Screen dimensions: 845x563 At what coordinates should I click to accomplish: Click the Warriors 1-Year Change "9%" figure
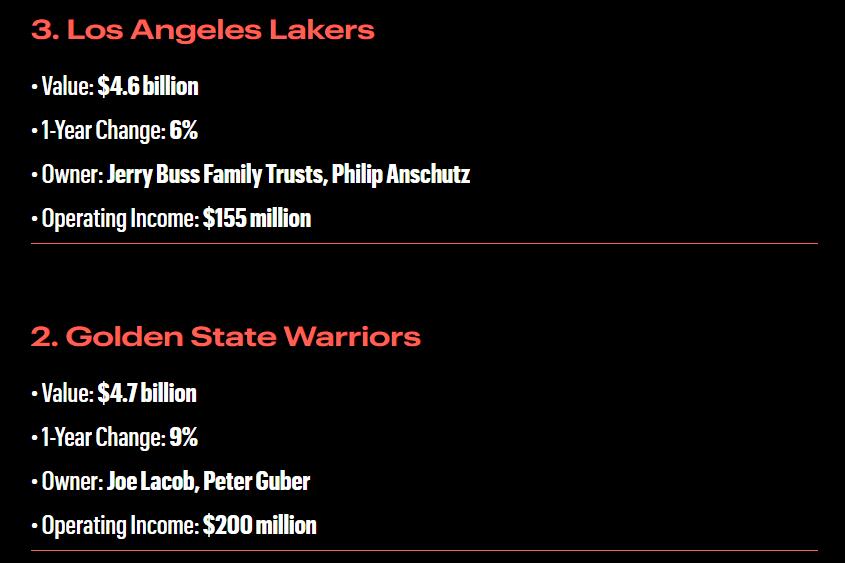click(x=183, y=437)
